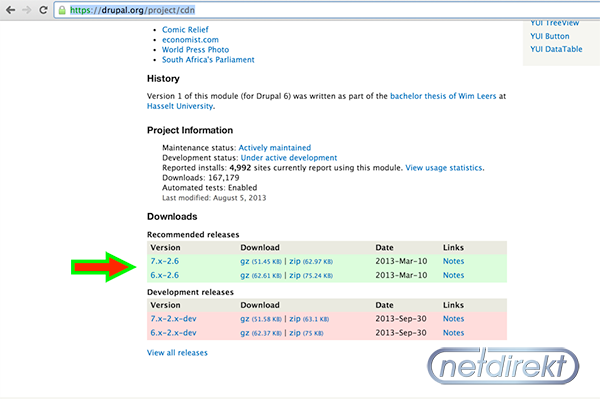Click the History heading
Viewport: 600px width, 399px height.
point(163,79)
